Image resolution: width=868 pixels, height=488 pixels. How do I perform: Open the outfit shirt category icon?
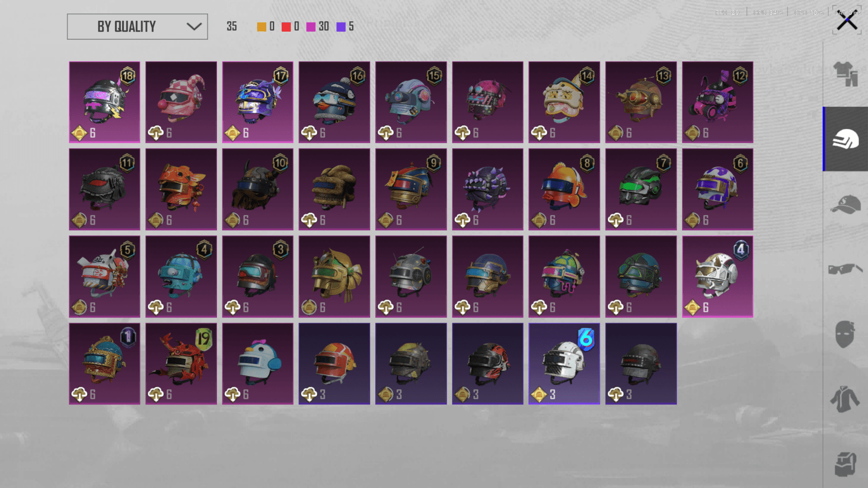point(845,74)
